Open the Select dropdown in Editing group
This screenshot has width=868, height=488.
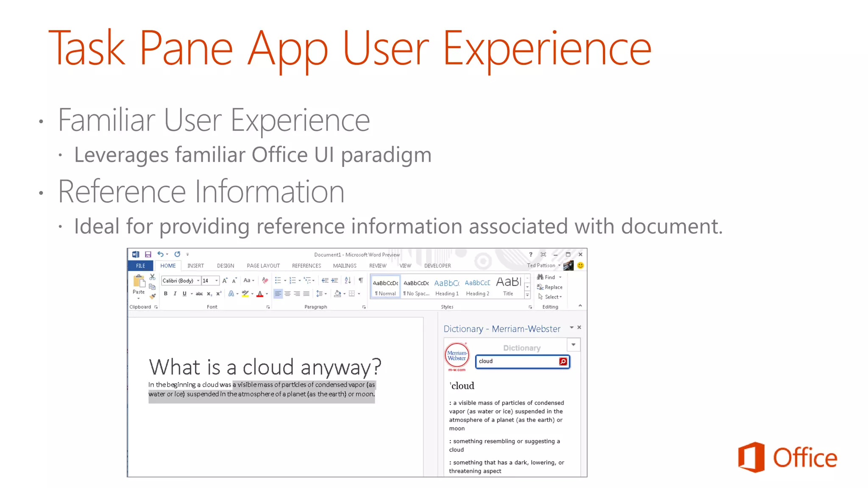coord(550,297)
